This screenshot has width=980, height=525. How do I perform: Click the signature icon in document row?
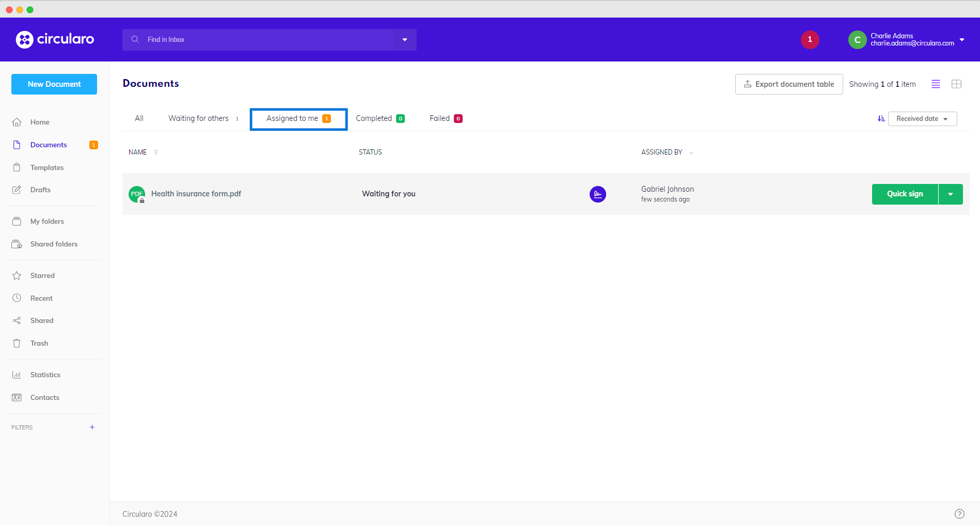597,194
